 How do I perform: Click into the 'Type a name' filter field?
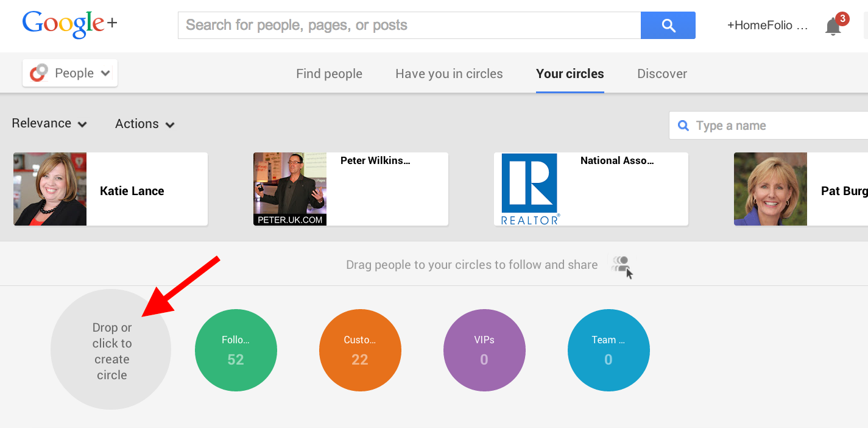769,126
